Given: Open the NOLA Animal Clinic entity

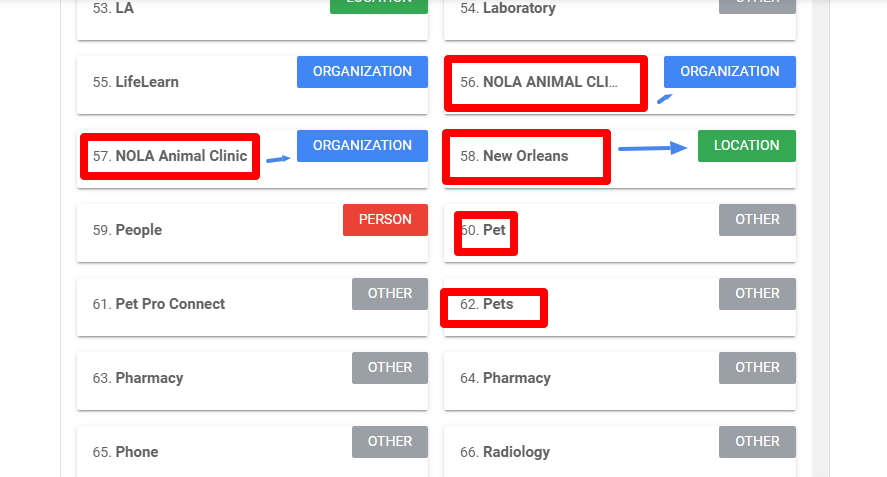Looking at the screenshot, I should click(181, 156).
